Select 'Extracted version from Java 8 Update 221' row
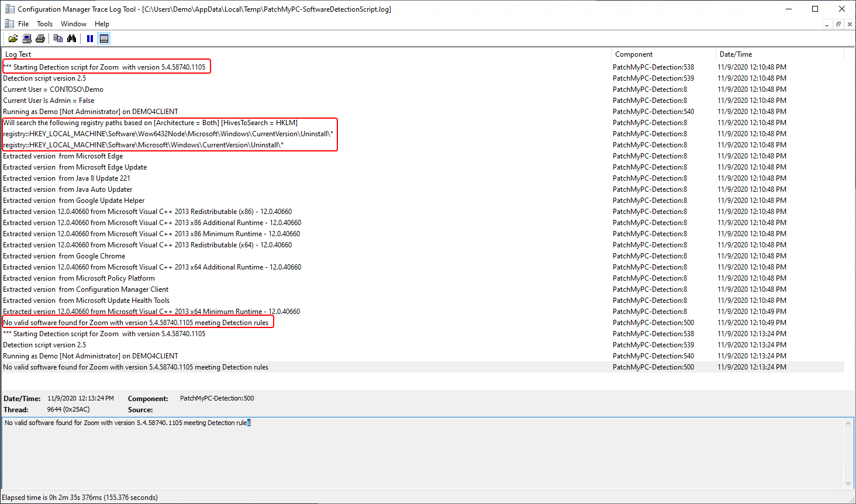 pos(423,178)
